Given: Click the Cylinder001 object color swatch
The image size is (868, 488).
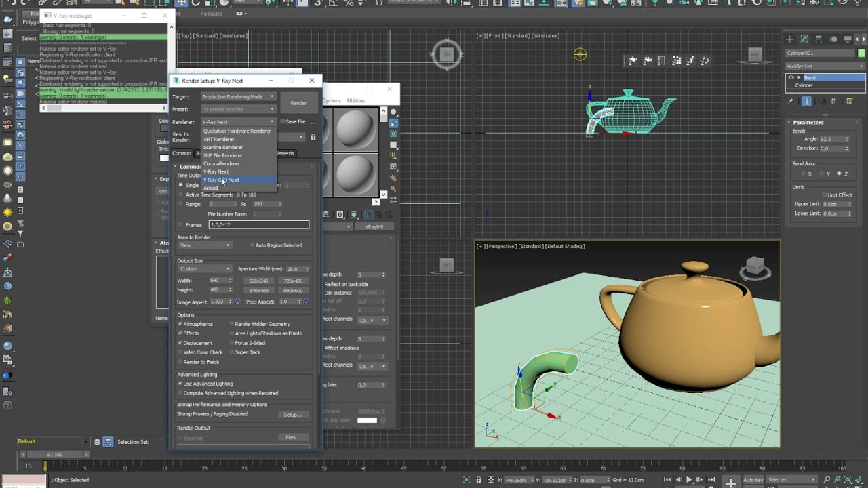Looking at the screenshot, I should [860, 53].
